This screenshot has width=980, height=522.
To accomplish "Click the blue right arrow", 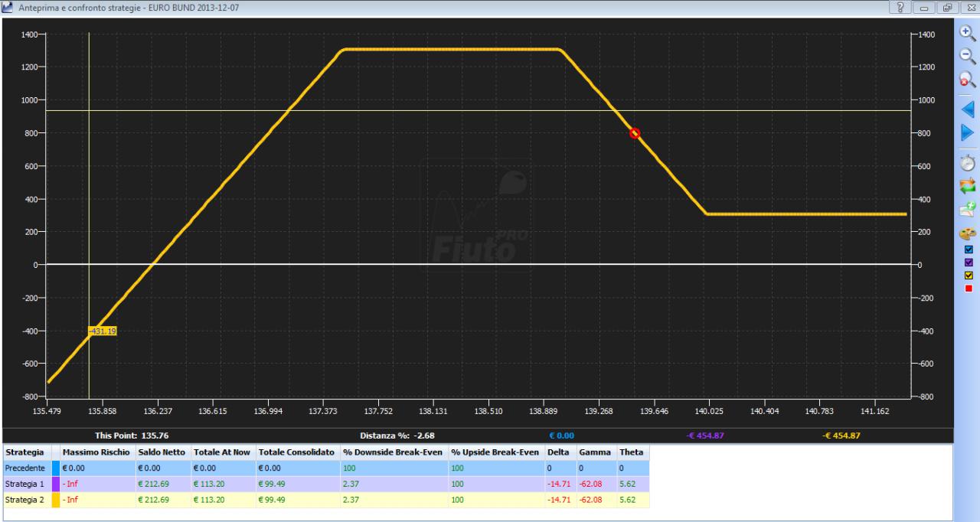I will [x=968, y=133].
